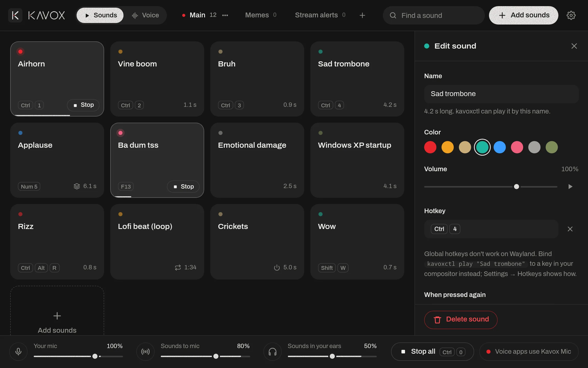
Task: Choose the pink color swatch
Action: tap(517, 147)
